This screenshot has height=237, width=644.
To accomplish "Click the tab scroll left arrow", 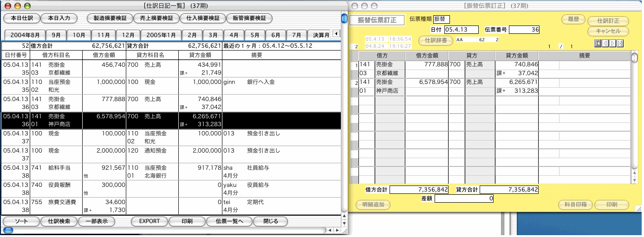I will [x=335, y=34].
